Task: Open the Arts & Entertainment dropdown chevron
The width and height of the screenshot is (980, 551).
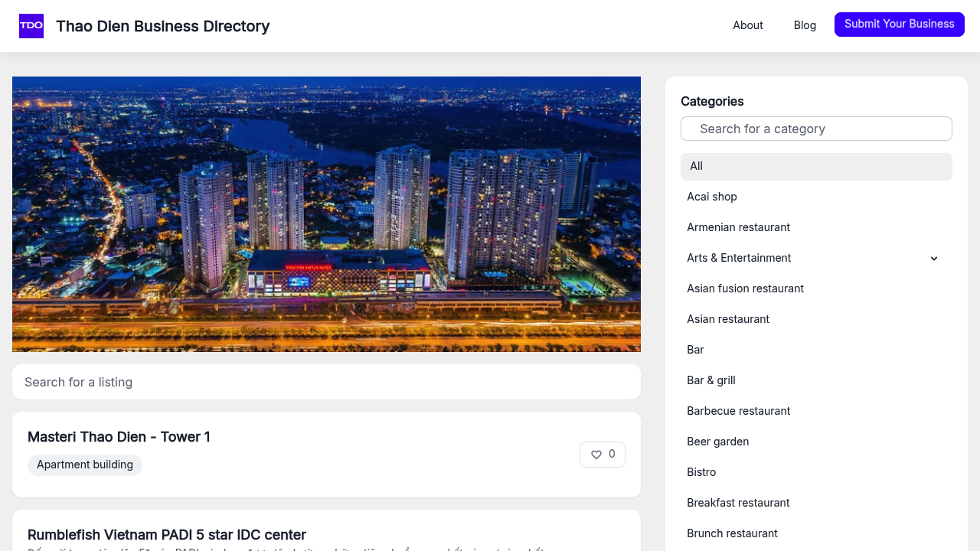Action: (933, 258)
